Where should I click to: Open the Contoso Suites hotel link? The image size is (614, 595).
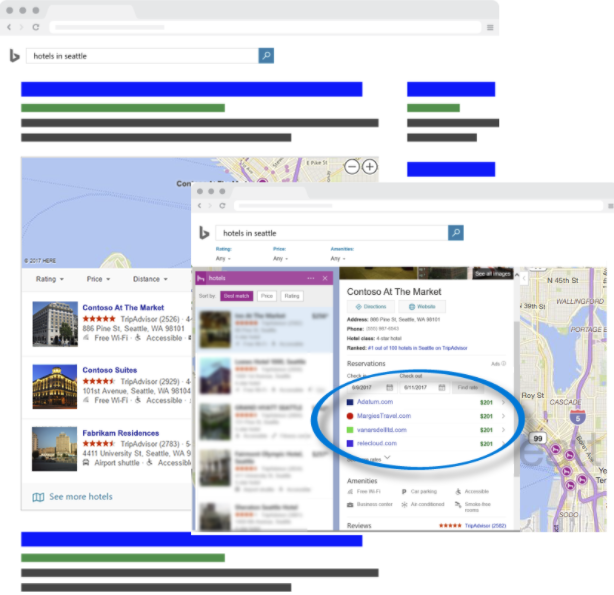109,370
